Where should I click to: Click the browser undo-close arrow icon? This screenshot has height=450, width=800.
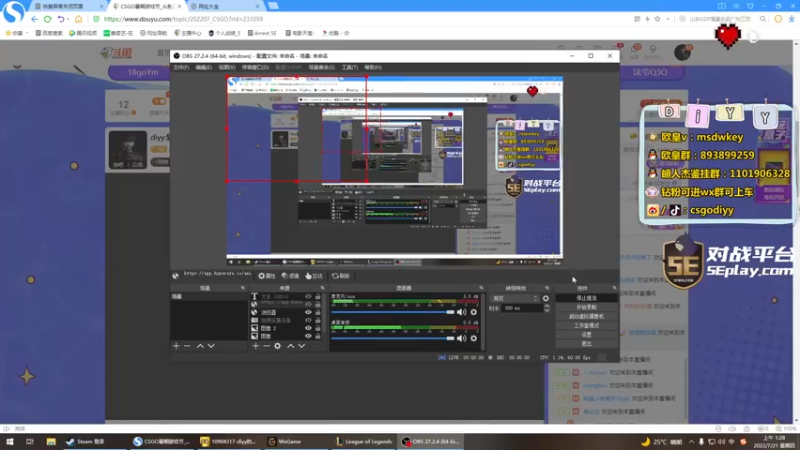click(x=61, y=19)
